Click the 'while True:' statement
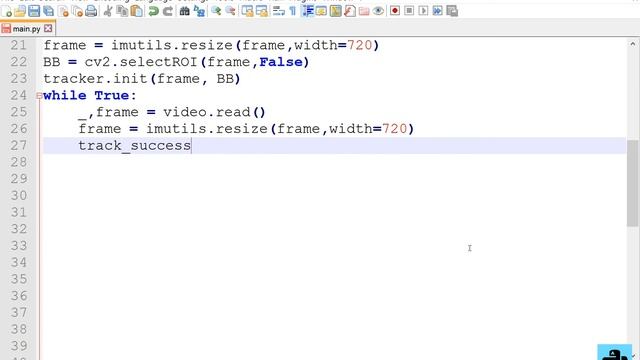 90,96
